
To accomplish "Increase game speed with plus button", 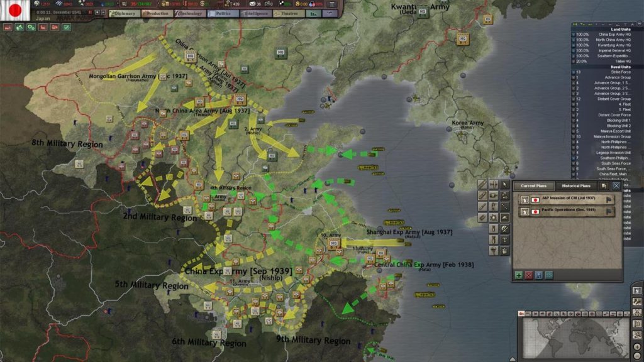I will tap(97, 13).
